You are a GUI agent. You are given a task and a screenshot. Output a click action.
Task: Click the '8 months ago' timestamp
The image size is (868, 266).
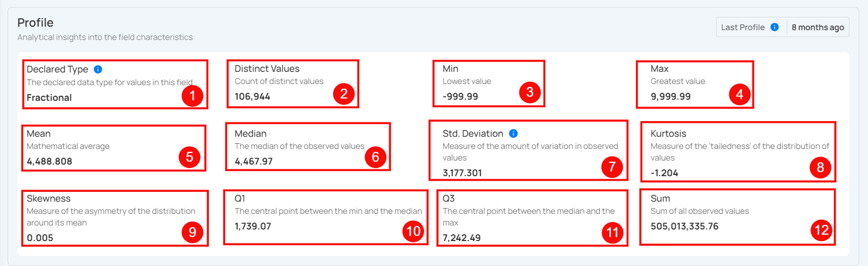(818, 27)
